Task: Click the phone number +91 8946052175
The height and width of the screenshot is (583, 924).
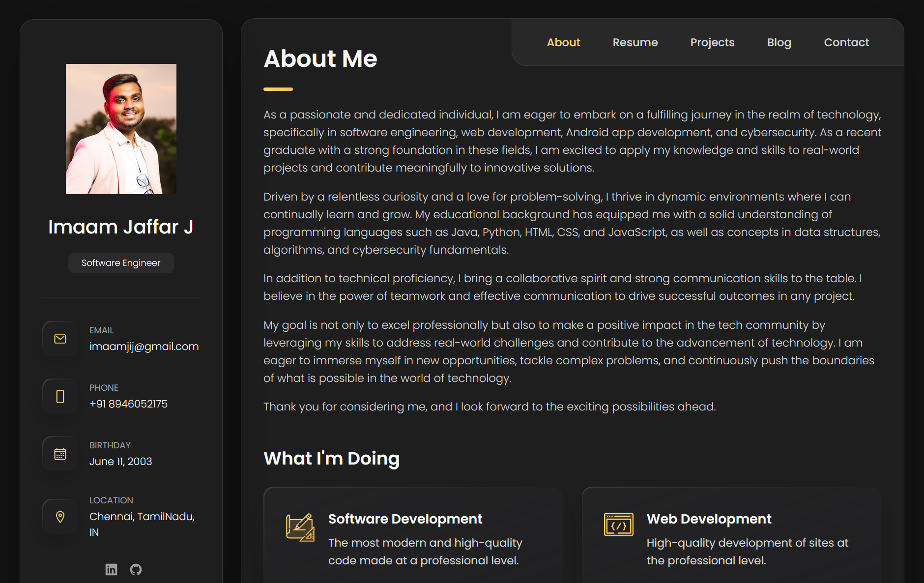Action: click(128, 404)
